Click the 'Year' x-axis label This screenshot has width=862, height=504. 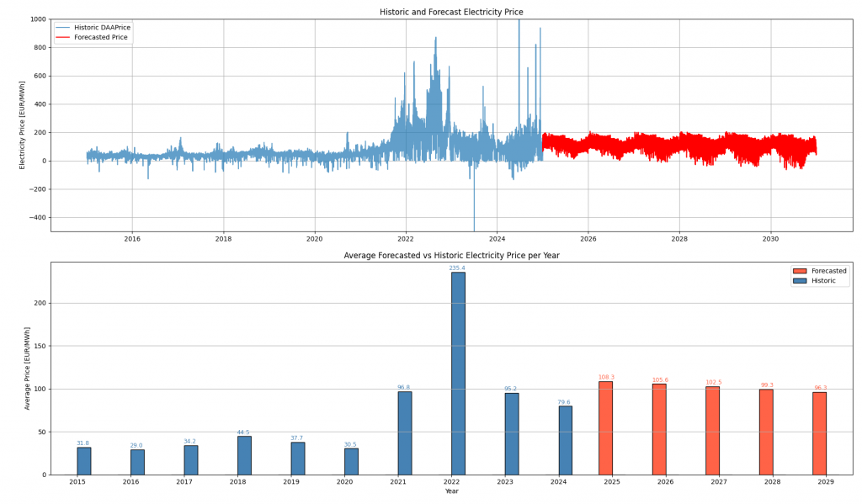451,491
